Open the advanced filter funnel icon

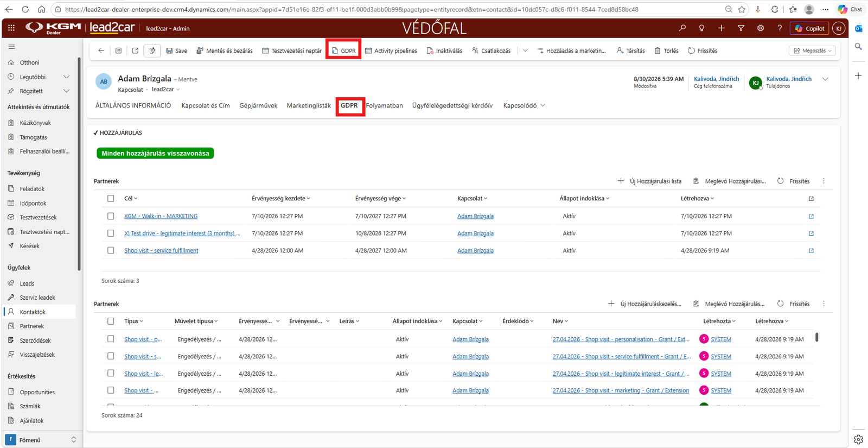tap(741, 28)
